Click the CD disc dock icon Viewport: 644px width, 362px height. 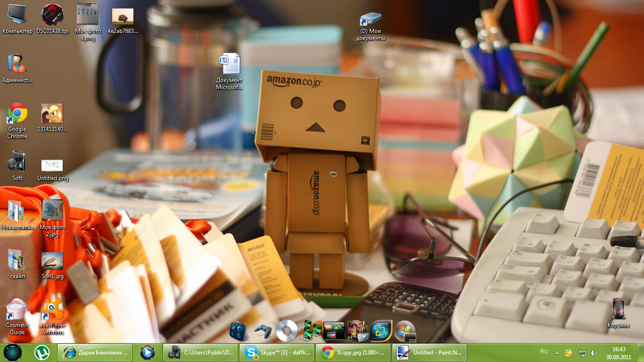(x=287, y=330)
